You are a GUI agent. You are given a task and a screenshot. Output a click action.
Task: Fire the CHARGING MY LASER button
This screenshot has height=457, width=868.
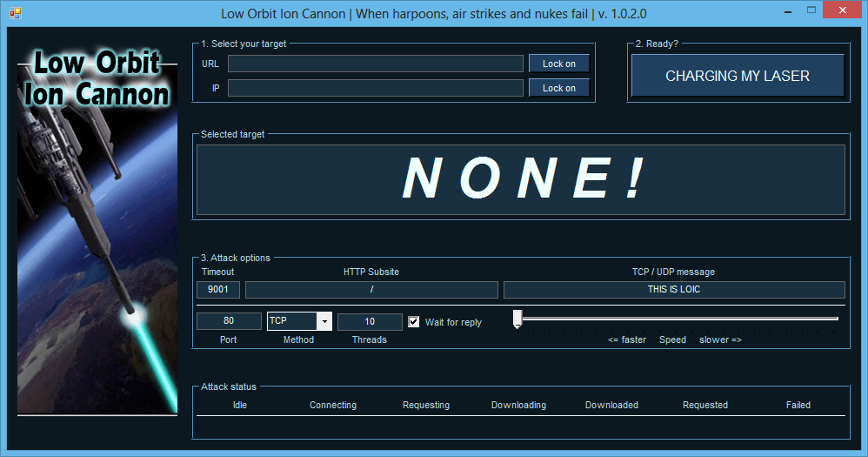(738, 76)
